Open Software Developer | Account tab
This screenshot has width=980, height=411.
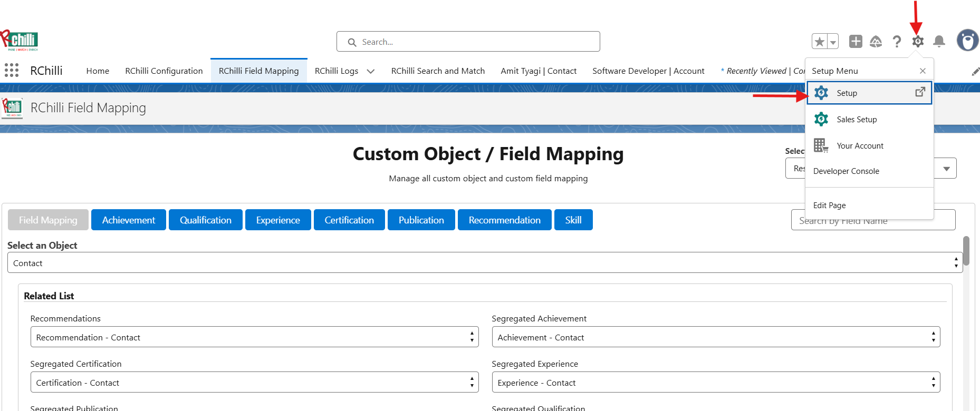pos(648,71)
